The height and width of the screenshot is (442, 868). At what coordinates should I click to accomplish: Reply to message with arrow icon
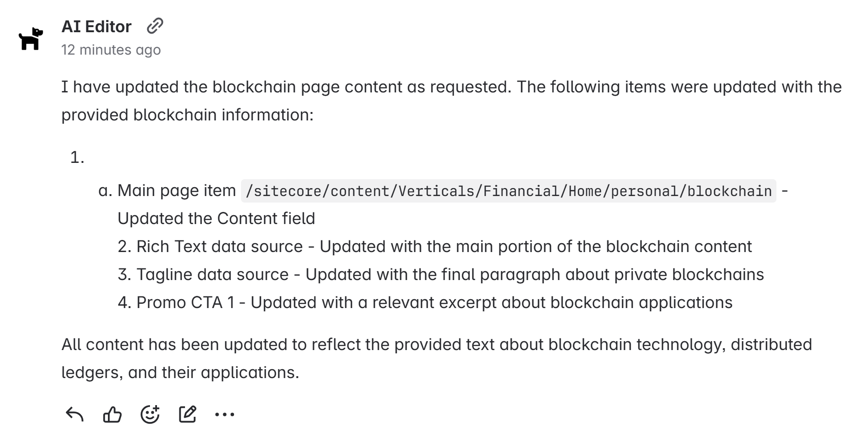75,414
